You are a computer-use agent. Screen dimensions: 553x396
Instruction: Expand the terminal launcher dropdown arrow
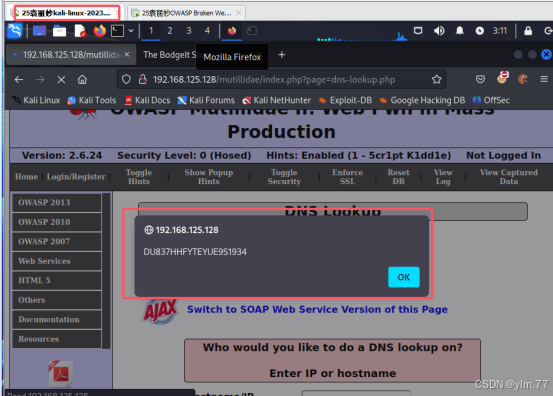[x=131, y=31]
